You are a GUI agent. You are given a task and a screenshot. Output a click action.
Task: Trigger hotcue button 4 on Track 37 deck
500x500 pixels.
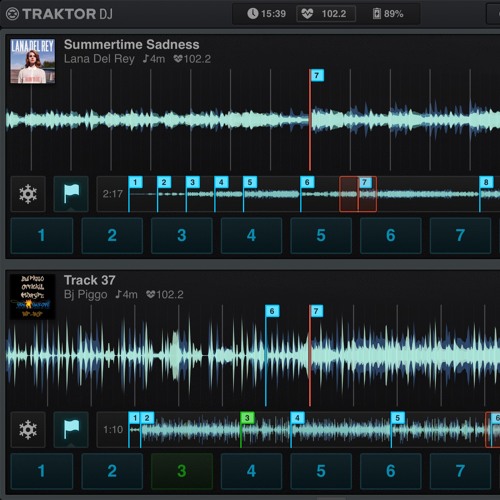(x=251, y=471)
